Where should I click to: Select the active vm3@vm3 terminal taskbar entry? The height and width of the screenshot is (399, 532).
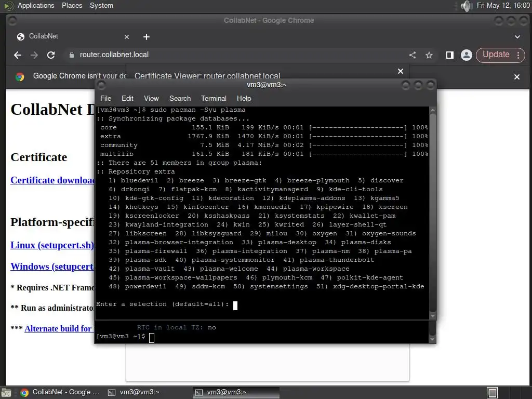[x=236, y=392]
